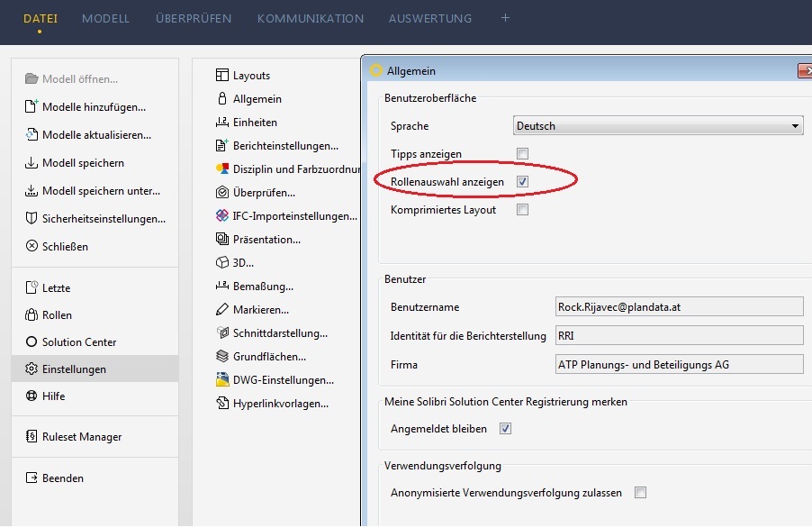Click Modelle hinzufügen button

(x=94, y=107)
